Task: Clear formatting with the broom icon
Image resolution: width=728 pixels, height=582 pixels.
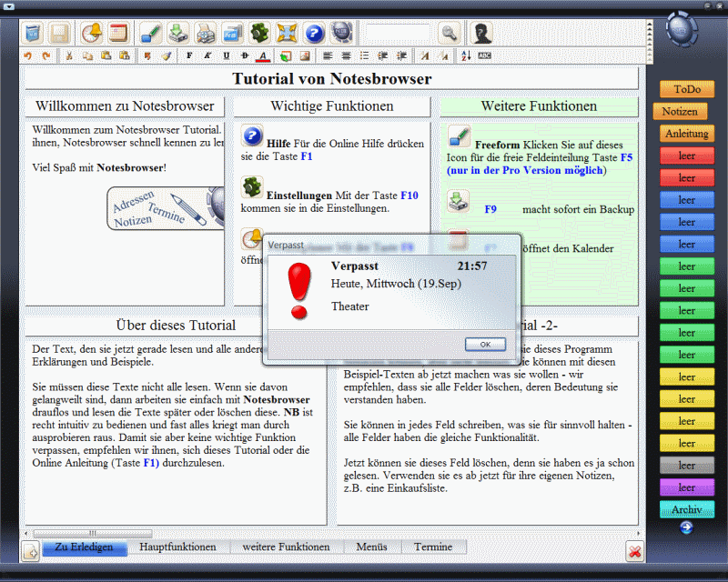Action: click(x=167, y=55)
